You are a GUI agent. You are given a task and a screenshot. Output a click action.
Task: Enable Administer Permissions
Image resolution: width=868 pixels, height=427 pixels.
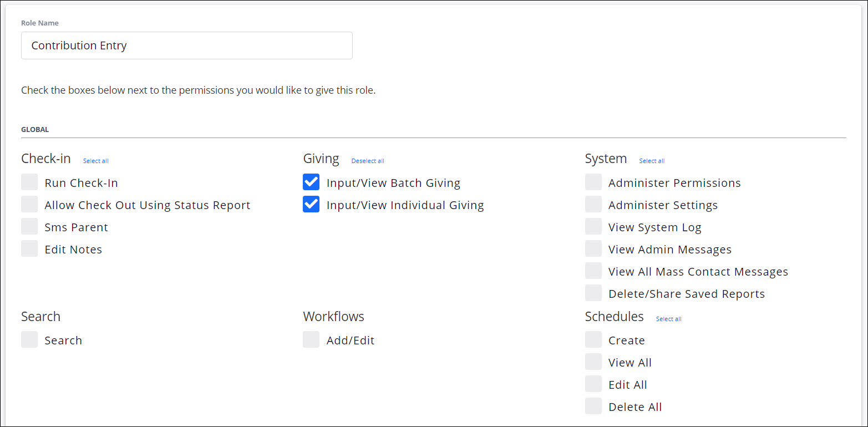[x=593, y=182]
